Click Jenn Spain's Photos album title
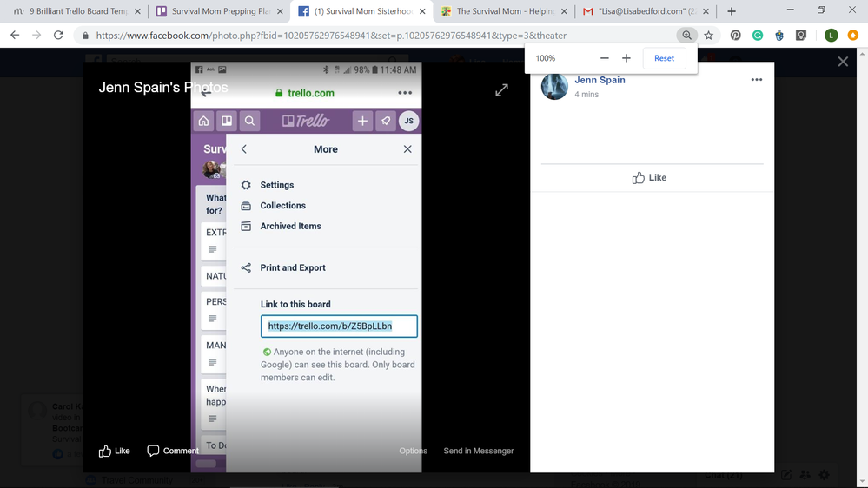868x488 pixels. point(162,88)
